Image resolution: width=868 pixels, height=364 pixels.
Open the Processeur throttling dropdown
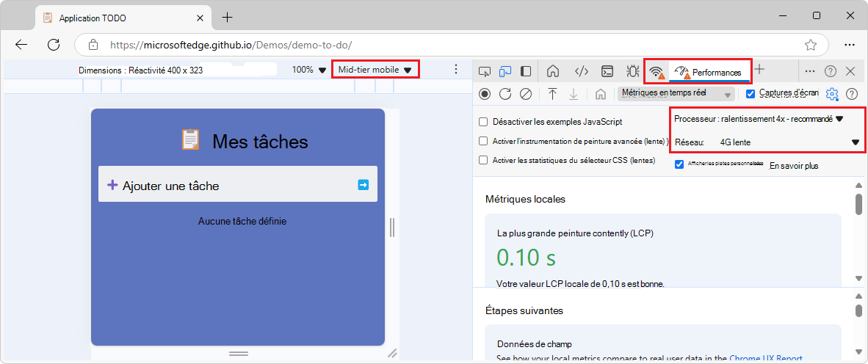[759, 119]
